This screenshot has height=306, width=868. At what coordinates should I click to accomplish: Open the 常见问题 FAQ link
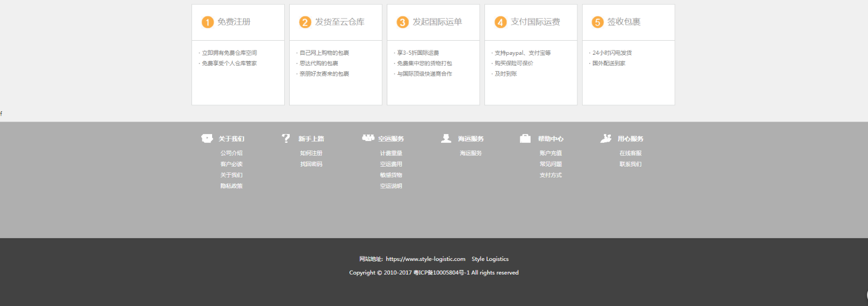point(551,164)
